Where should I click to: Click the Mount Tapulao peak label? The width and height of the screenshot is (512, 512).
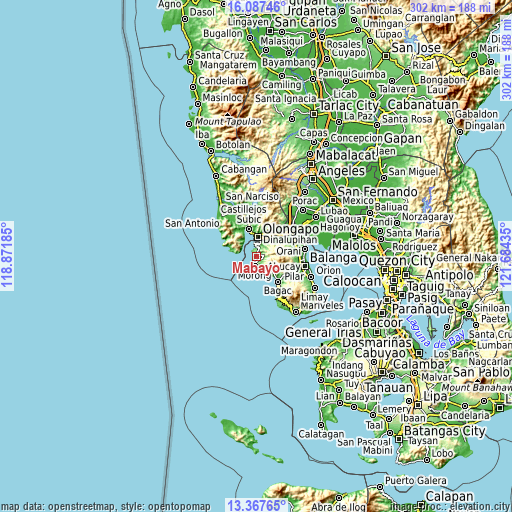228,122
